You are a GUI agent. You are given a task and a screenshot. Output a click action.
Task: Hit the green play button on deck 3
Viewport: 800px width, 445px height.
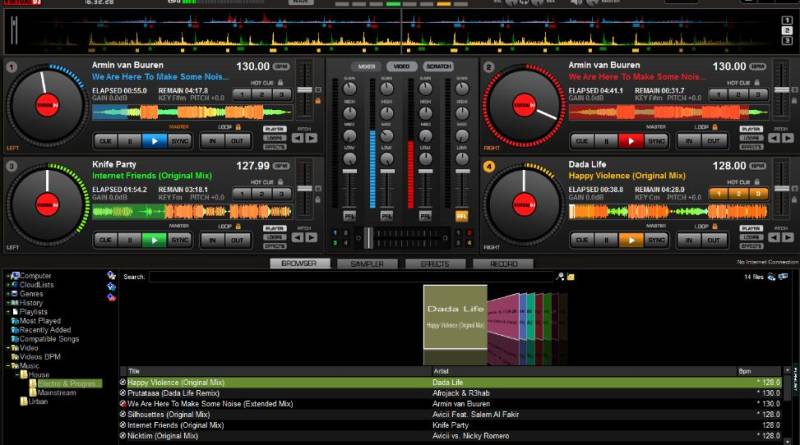155,240
